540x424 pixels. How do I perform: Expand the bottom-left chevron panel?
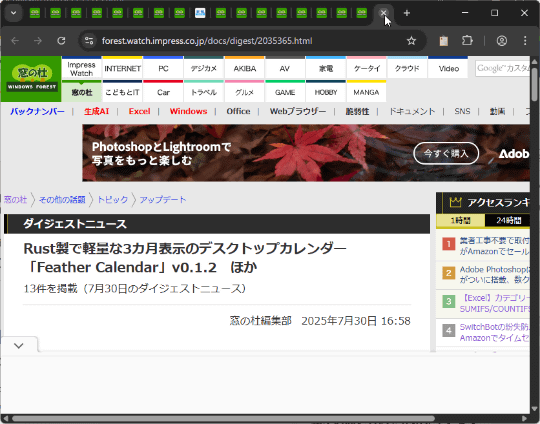click(x=19, y=345)
